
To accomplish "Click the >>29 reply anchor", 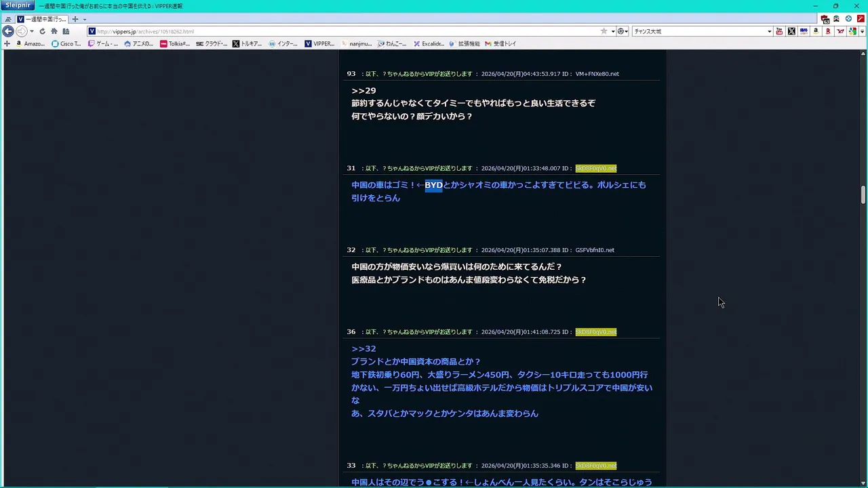I will pos(363,90).
